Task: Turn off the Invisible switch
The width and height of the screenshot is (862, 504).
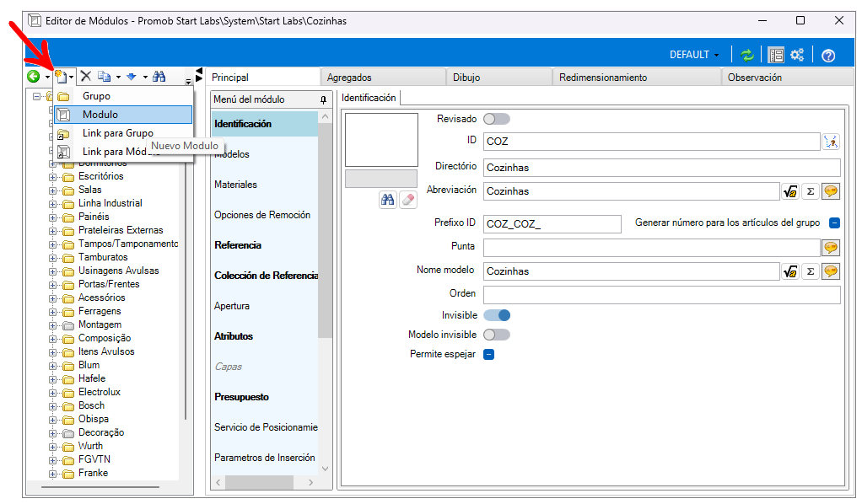Action: (496, 315)
